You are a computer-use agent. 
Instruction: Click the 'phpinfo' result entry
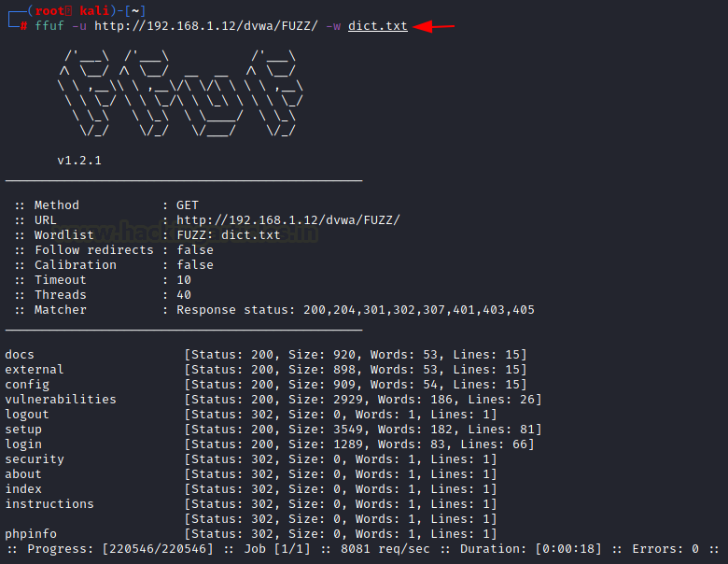pyautogui.click(x=31, y=534)
